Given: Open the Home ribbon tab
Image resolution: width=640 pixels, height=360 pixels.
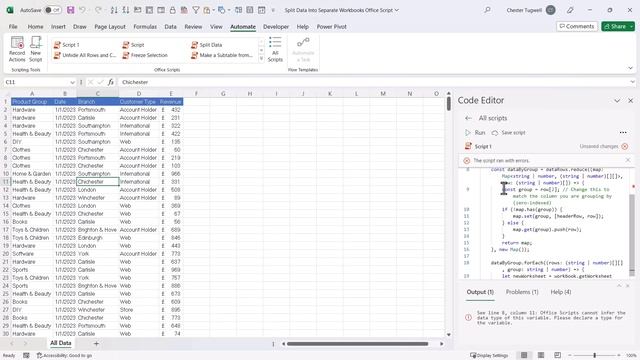Looking at the screenshot, I should 36,27.
